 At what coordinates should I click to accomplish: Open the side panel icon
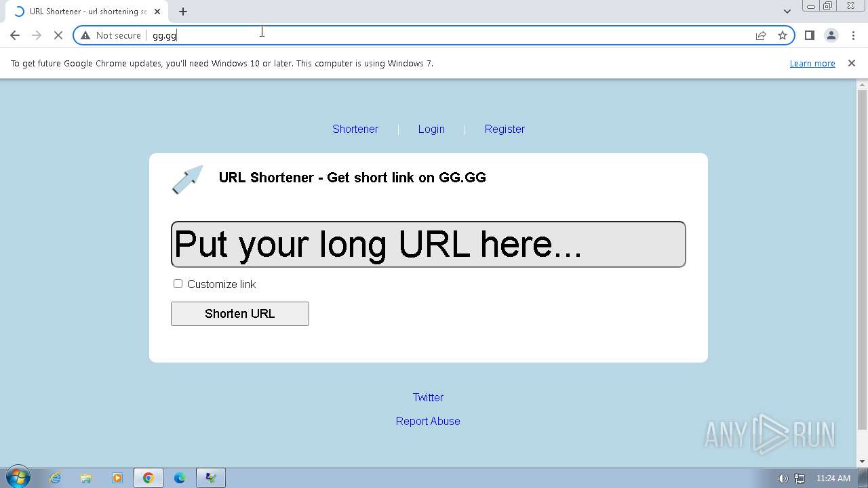click(809, 35)
